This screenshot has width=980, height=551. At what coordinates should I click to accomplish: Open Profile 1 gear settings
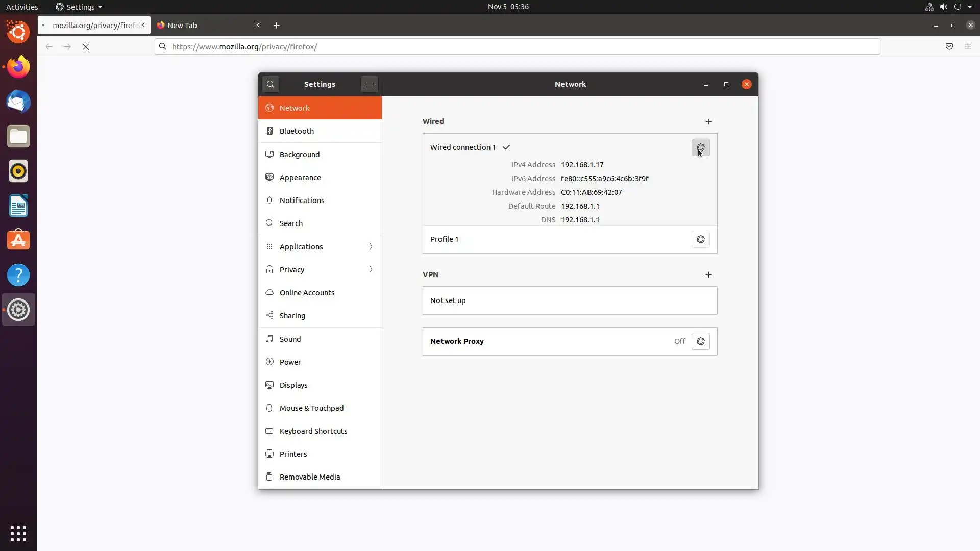(700, 239)
